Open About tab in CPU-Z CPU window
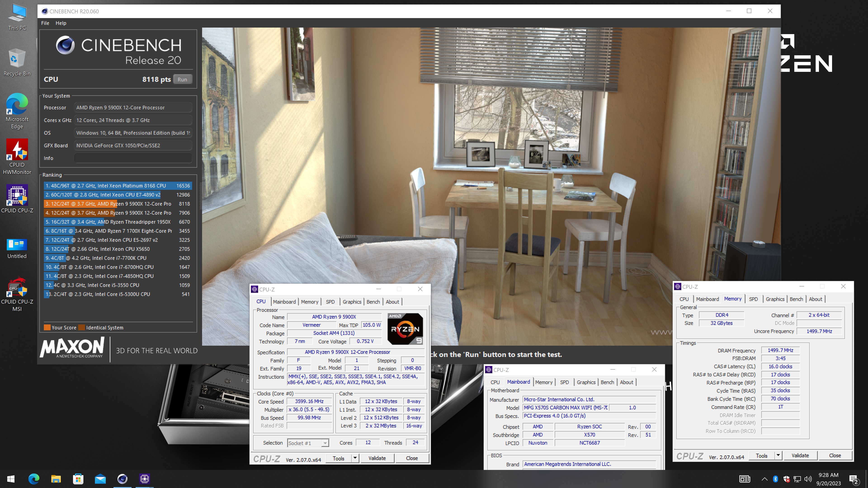This screenshot has height=488, width=868. point(392,302)
